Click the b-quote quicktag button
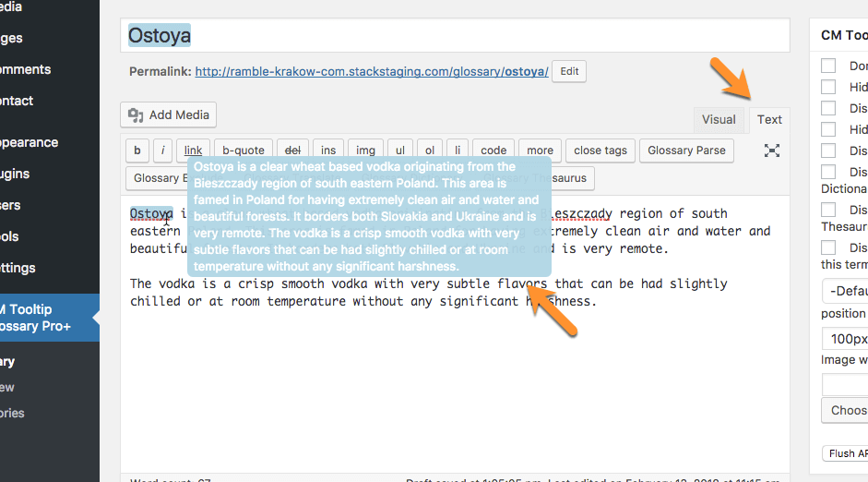 pos(244,151)
